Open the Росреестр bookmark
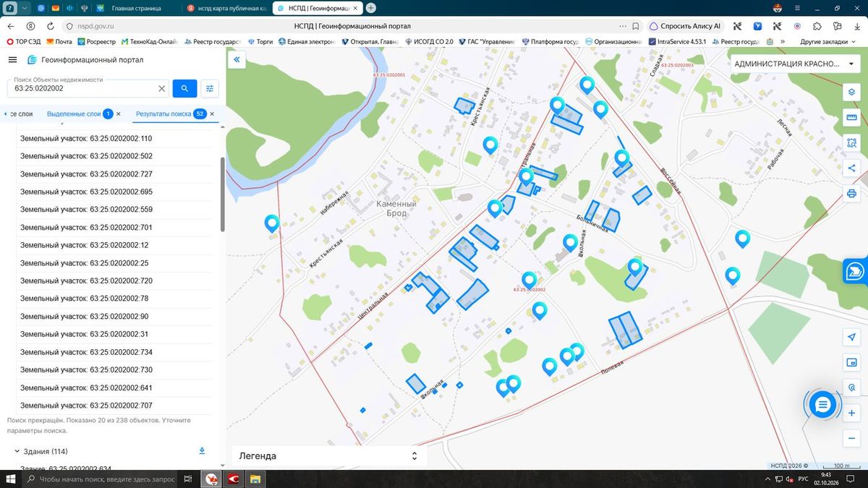 click(x=96, y=42)
